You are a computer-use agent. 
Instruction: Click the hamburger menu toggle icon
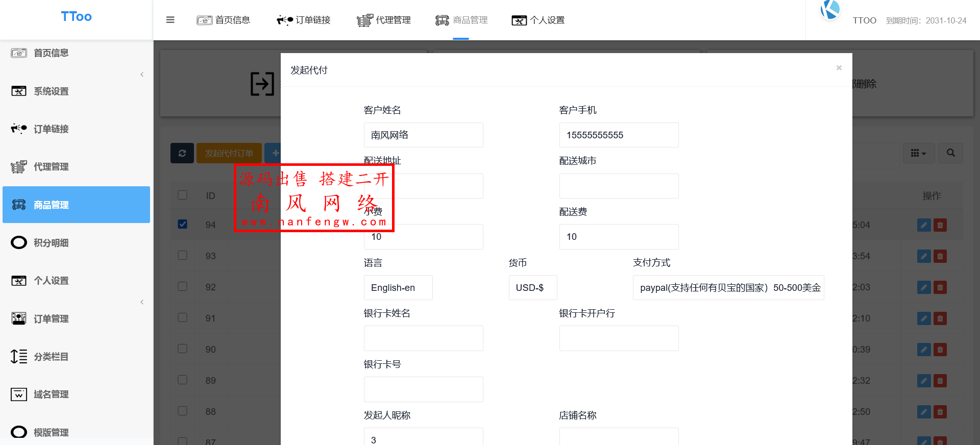pyautogui.click(x=170, y=20)
